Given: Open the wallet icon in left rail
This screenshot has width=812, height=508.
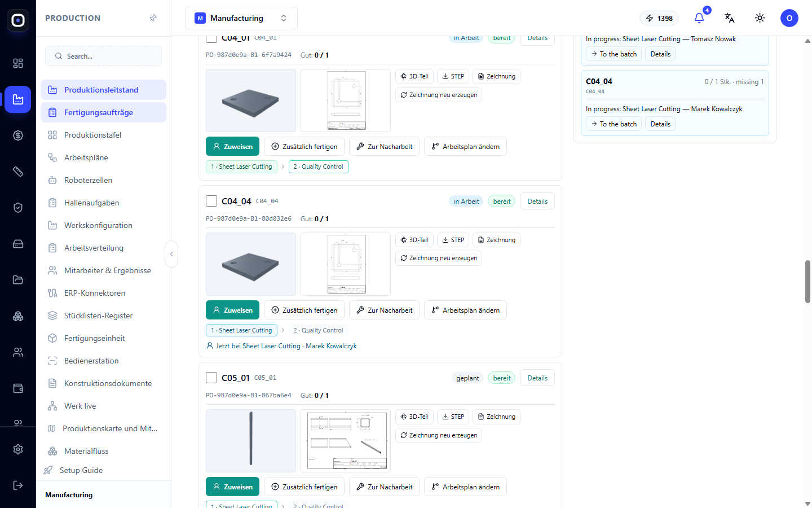Looking at the screenshot, I should pos(18,388).
